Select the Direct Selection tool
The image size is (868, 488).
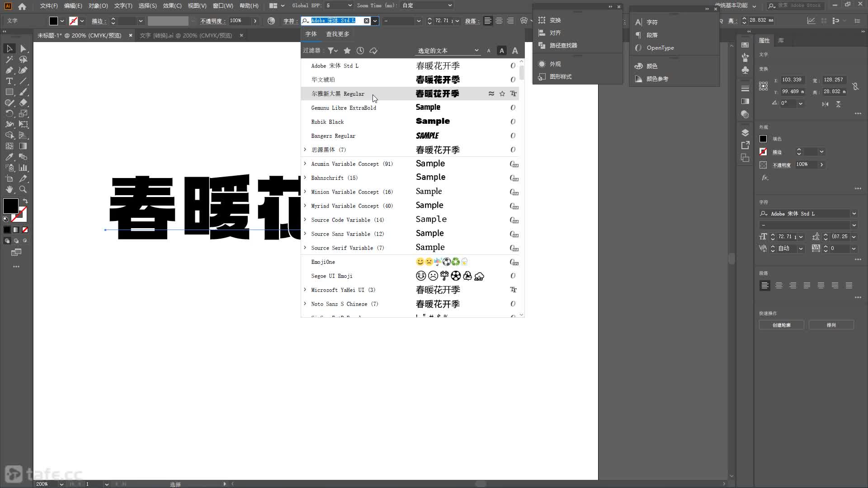click(x=23, y=48)
